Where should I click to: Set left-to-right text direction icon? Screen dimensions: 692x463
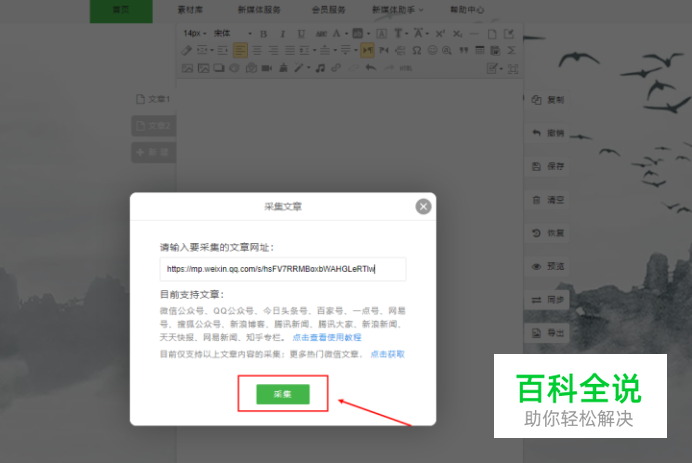point(367,50)
